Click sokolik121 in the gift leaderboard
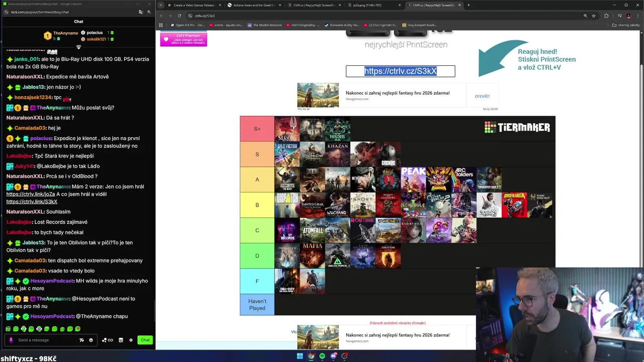The height and width of the screenshot is (362, 644). click(x=96, y=39)
